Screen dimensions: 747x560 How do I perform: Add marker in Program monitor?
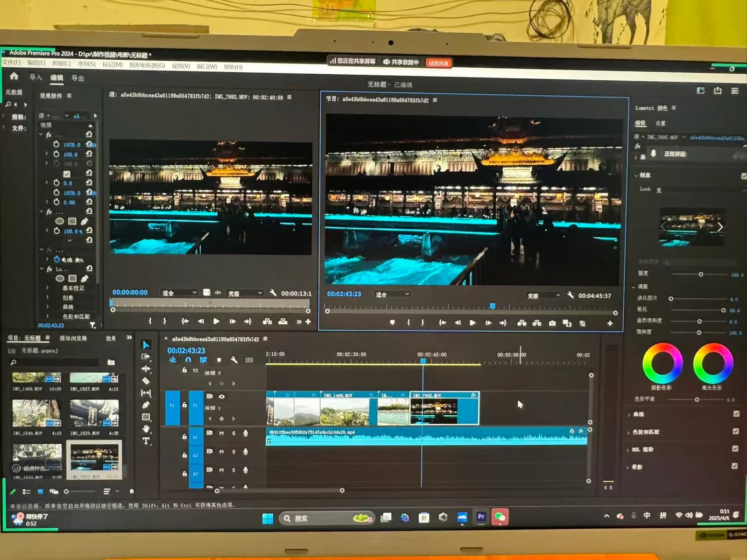(392, 322)
